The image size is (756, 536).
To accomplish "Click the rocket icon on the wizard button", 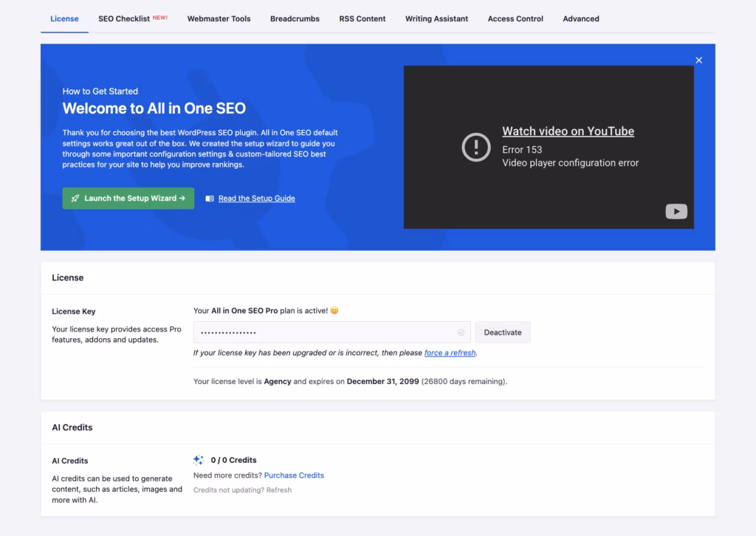I will (x=75, y=198).
